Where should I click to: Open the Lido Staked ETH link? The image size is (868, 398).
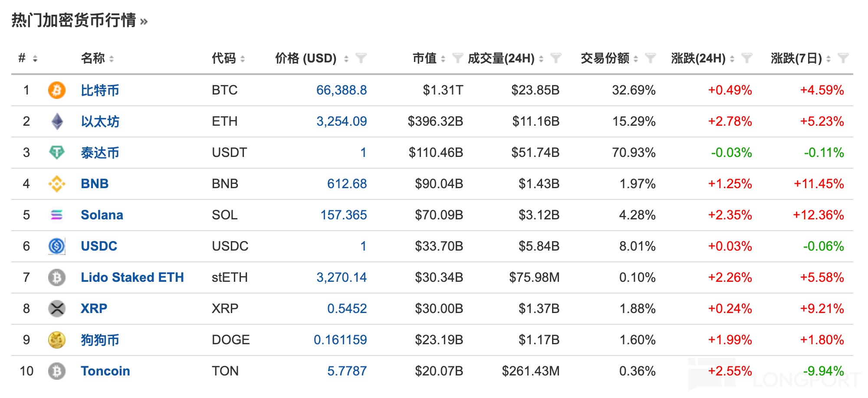(132, 277)
